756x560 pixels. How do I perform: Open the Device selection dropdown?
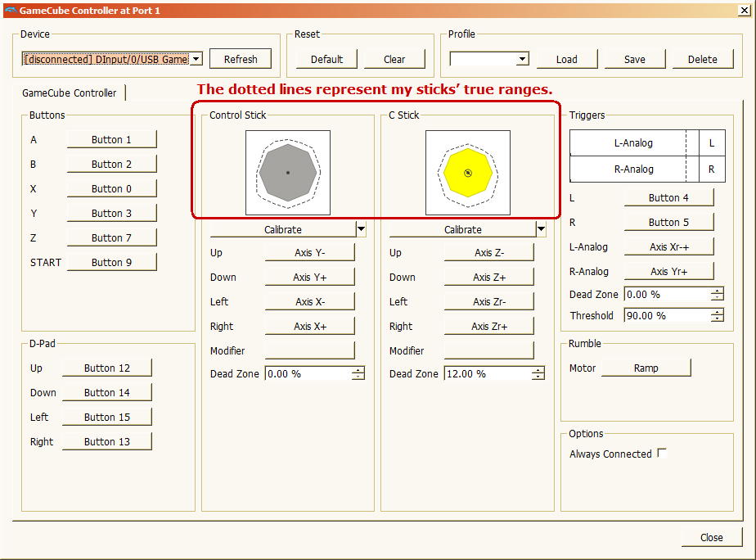112,59
